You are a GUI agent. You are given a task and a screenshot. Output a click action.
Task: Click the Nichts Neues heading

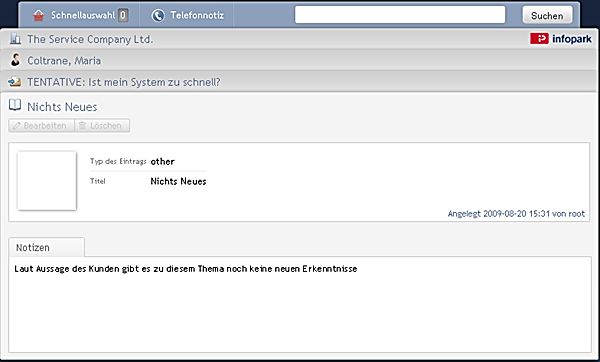coord(62,107)
